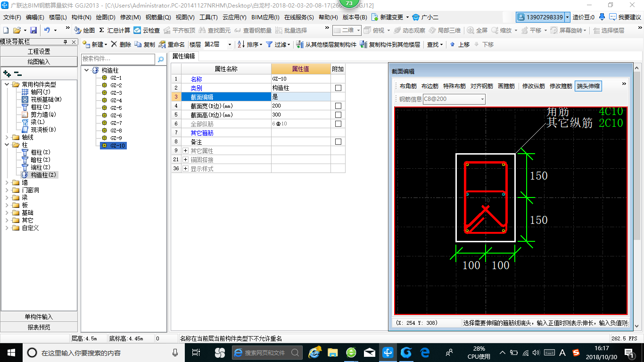Pin the 模块导航栏 panel
Viewport: 644px width, 362px height.
click(65, 42)
